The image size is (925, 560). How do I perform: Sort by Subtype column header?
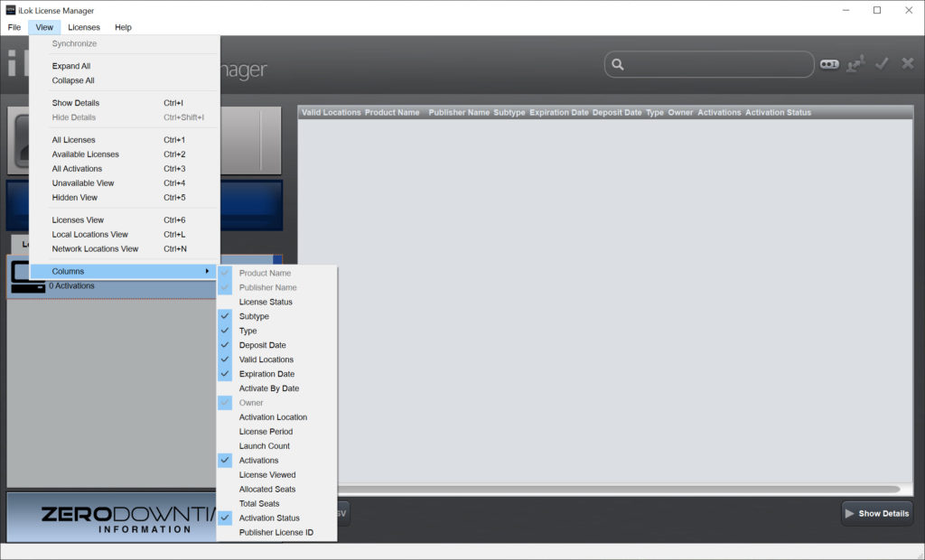tap(509, 112)
